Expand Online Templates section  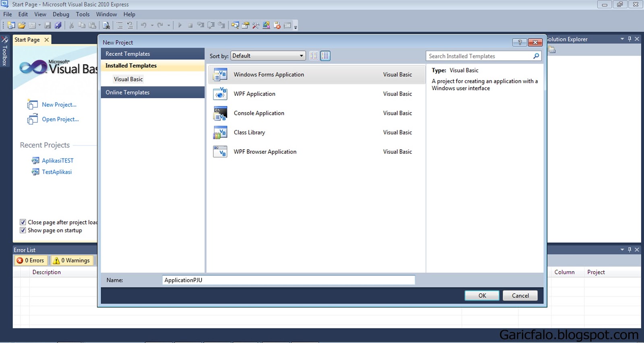point(153,93)
